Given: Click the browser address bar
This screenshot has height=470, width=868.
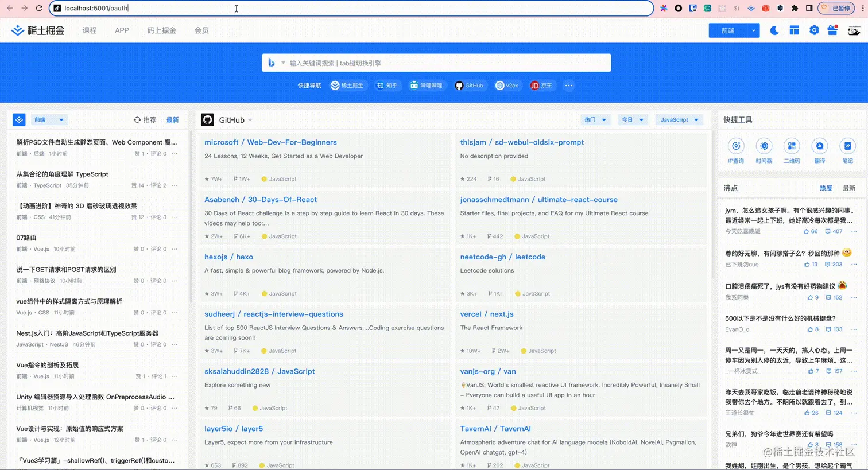Looking at the screenshot, I should pos(351,8).
